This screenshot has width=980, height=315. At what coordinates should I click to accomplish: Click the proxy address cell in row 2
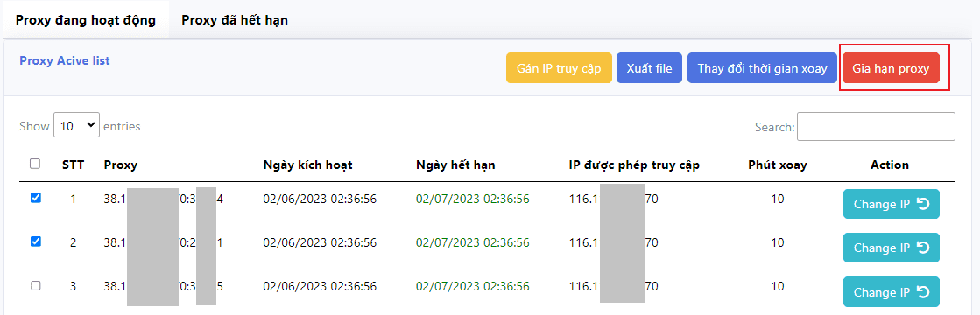[164, 242]
